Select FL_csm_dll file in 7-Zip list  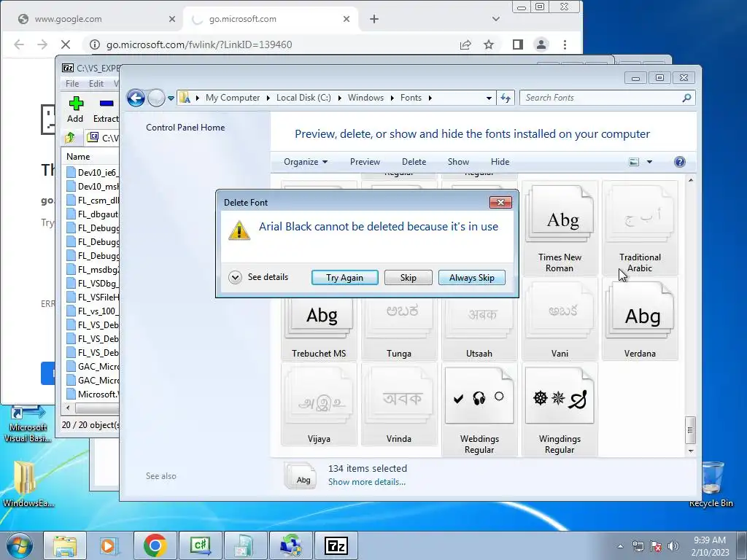click(93, 200)
